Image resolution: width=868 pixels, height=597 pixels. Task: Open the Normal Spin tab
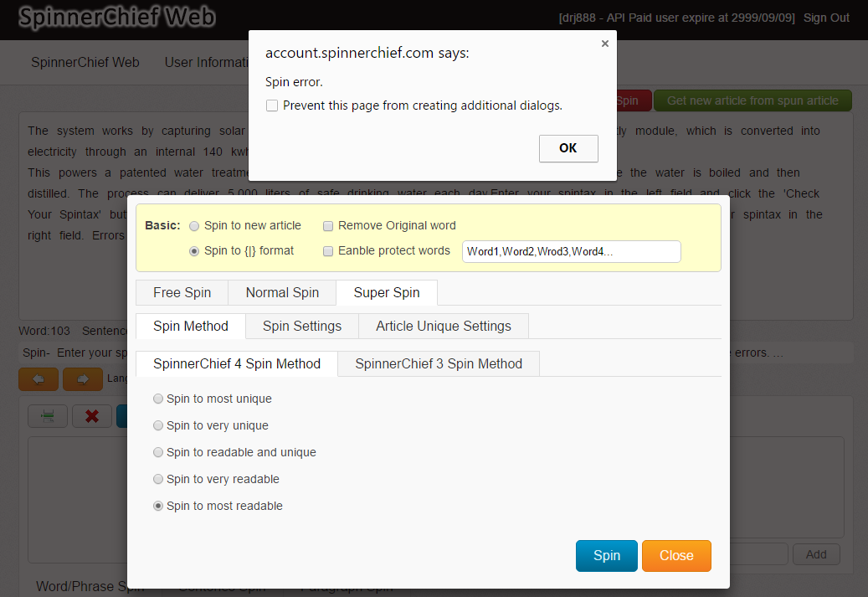(282, 293)
